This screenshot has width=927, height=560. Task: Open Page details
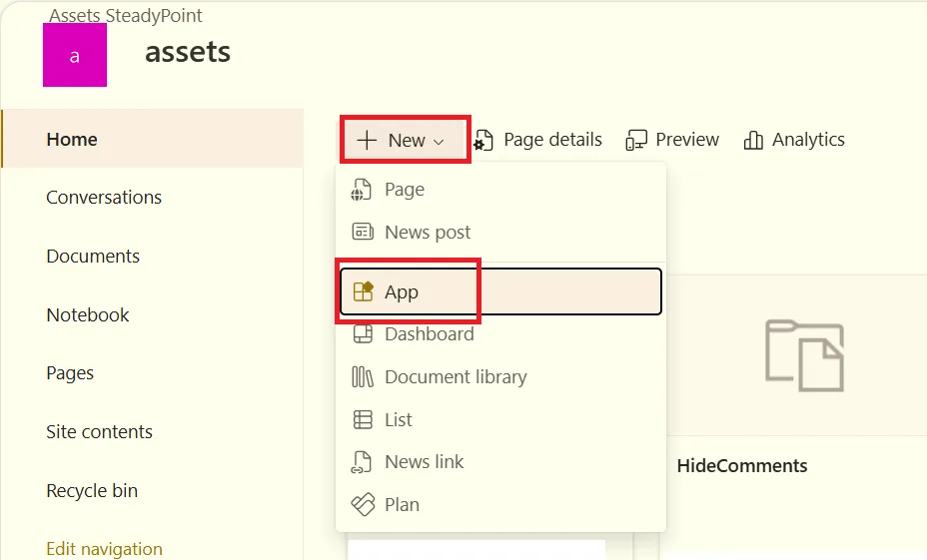[x=552, y=140]
